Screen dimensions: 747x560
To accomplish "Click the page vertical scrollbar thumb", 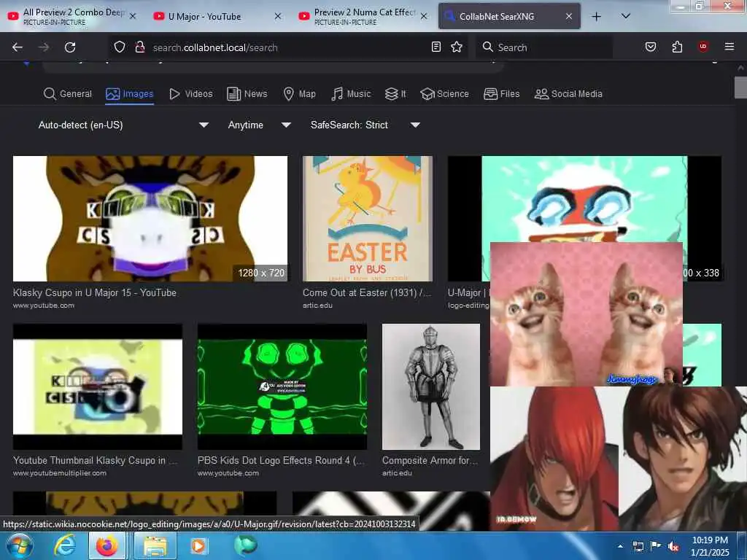I will click(x=740, y=87).
